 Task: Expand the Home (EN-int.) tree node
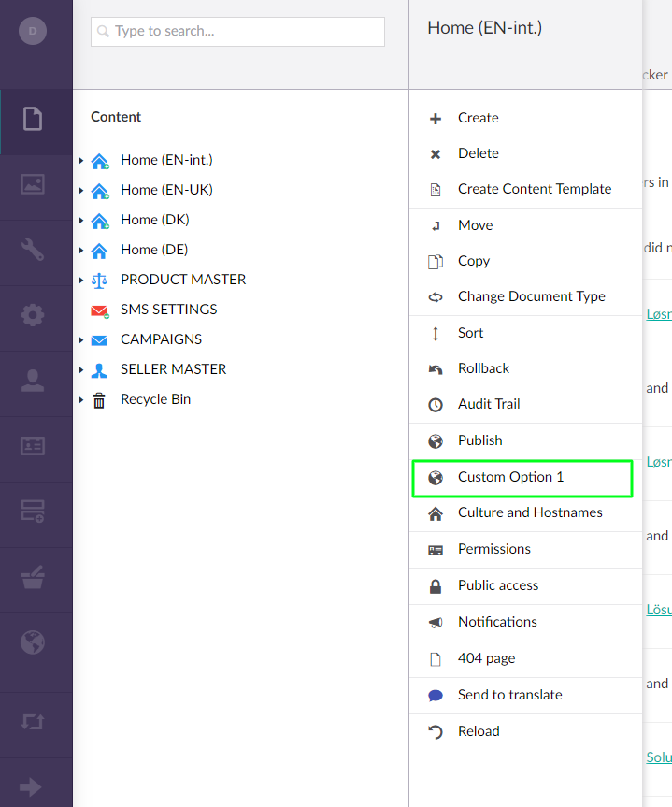pos(80,160)
